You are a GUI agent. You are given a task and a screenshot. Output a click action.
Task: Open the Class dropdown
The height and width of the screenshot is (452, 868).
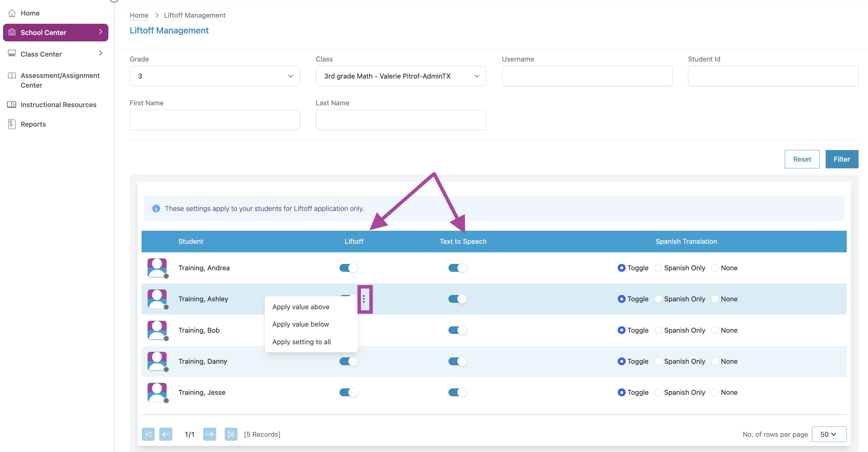click(401, 76)
